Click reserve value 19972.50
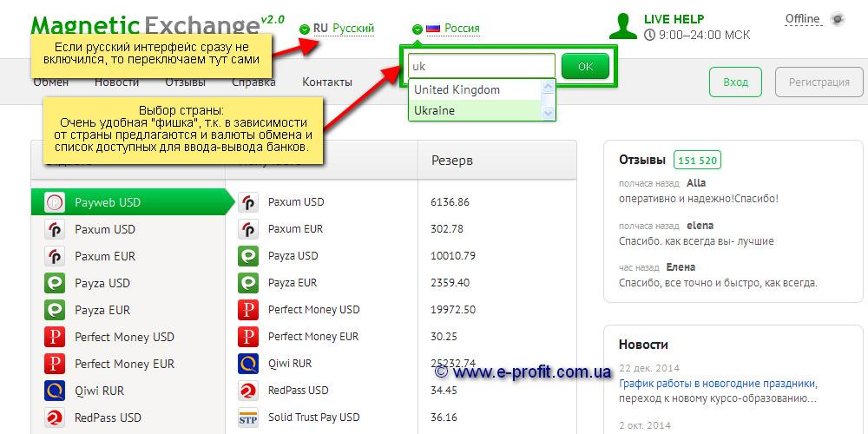 [453, 310]
